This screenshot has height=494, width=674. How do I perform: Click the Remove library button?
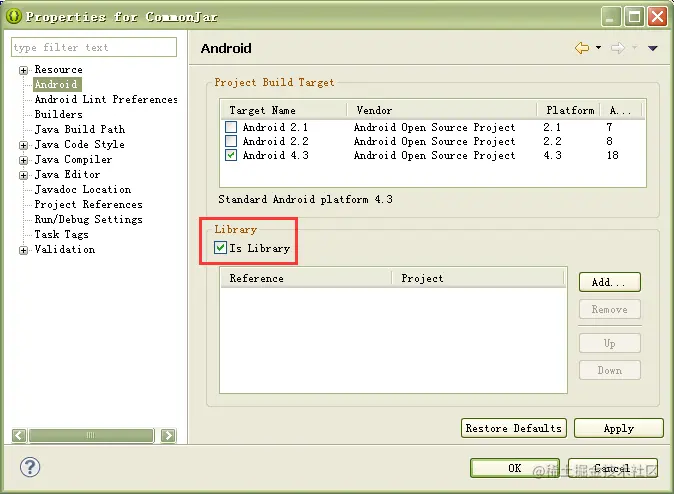click(610, 309)
